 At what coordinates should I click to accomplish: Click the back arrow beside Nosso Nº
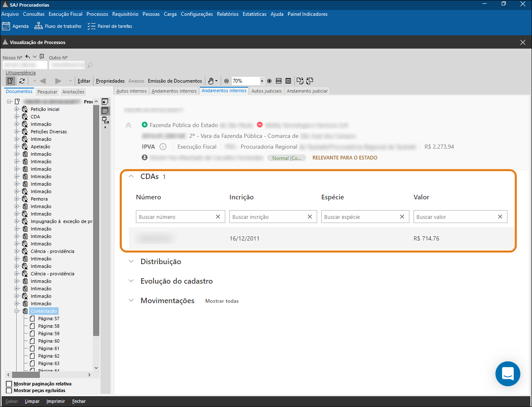coord(27,57)
